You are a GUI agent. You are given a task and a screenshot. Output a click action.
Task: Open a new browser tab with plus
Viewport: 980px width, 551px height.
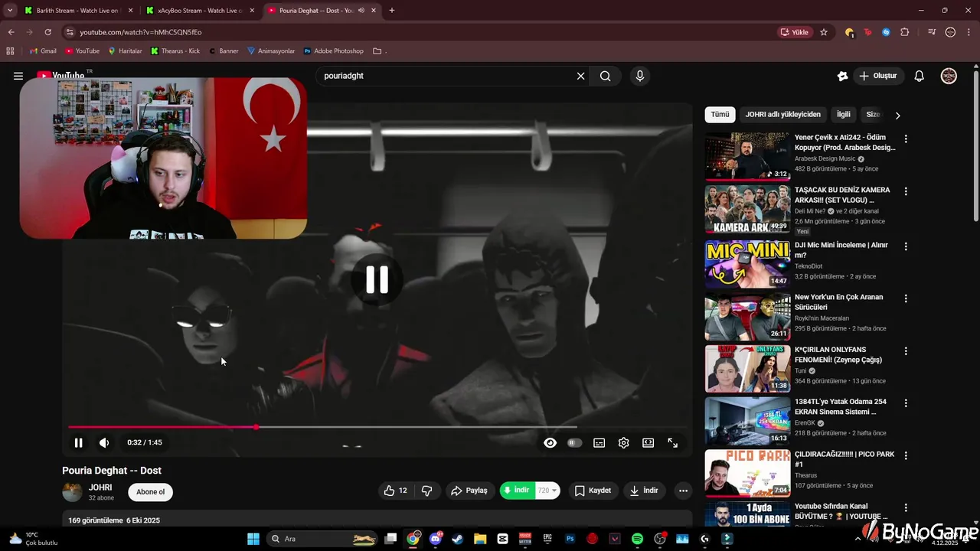(392, 11)
